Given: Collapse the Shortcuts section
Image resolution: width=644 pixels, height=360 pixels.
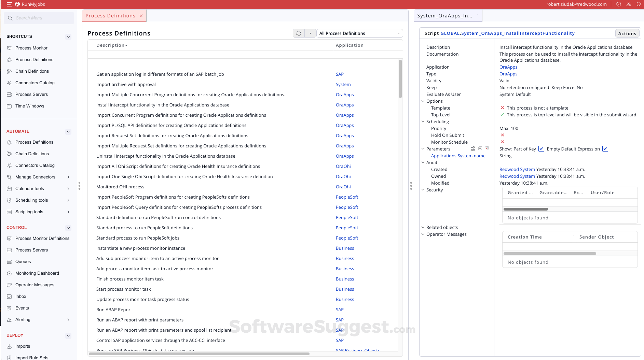Looking at the screenshot, I should 68,36.
